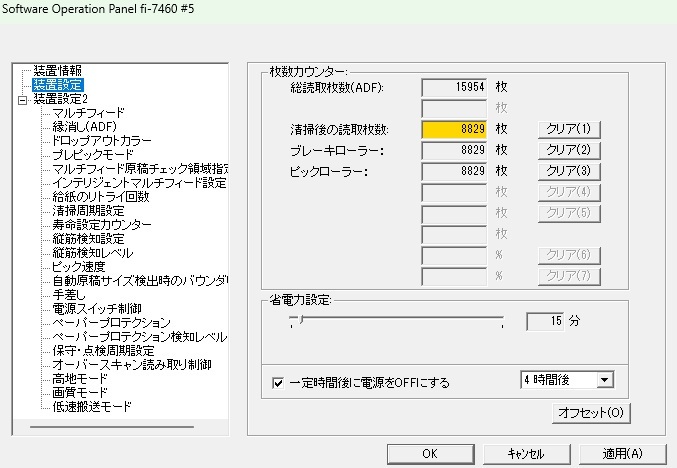Select the 装置設定 tree item
The image size is (677, 468).
[x=57, y=85]
